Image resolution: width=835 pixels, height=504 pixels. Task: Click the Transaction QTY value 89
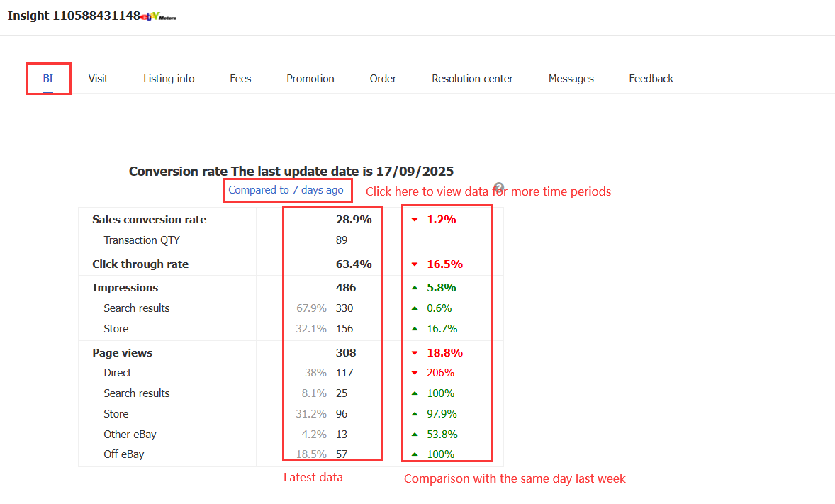[342, 240]
